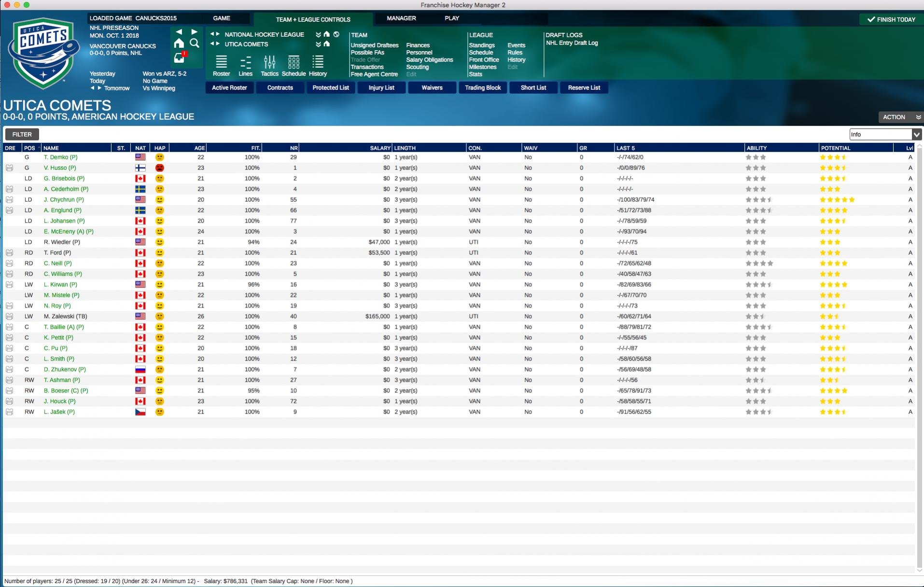
Task: Click the magnifying glass search icon
Action: coord(195,43)
